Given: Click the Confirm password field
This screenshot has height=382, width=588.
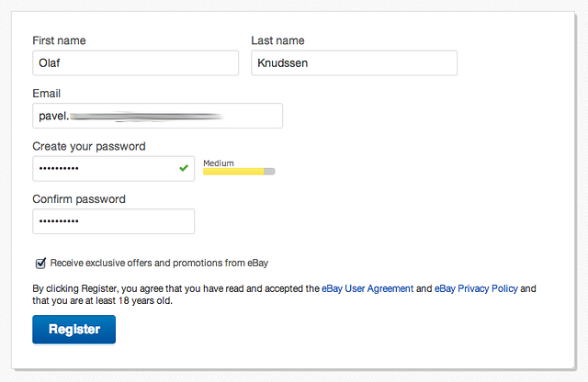Looking at the screenshot, I should click(113, 221).
